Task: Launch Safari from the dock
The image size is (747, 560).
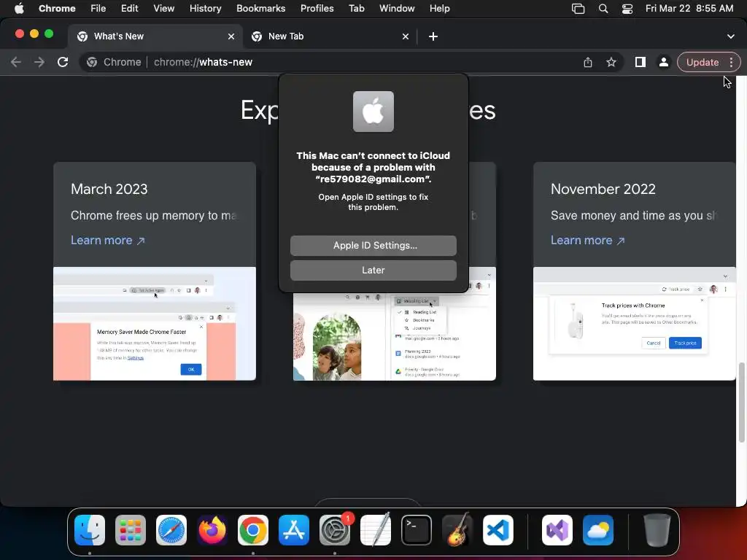Action: tap(171, 529)
